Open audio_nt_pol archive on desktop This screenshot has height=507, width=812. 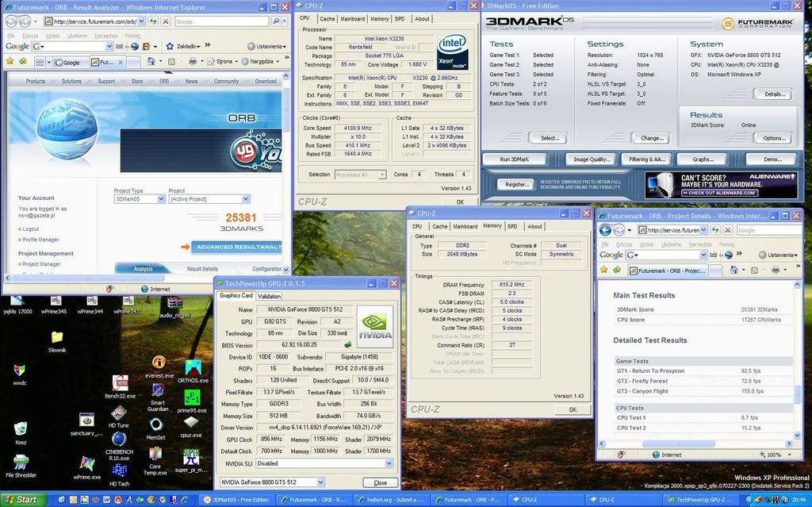(174, 307)
